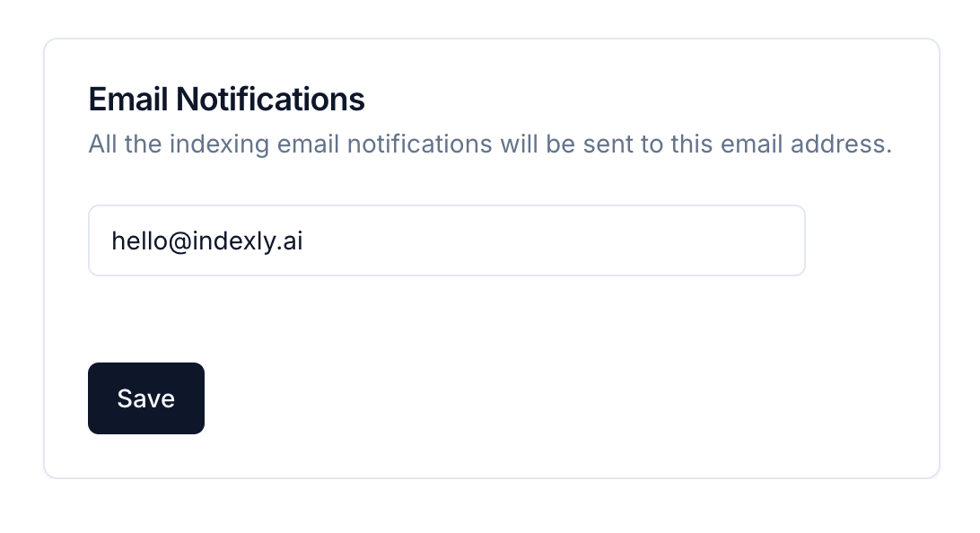Click the word 'Save' on dark button

pos(146,398)
